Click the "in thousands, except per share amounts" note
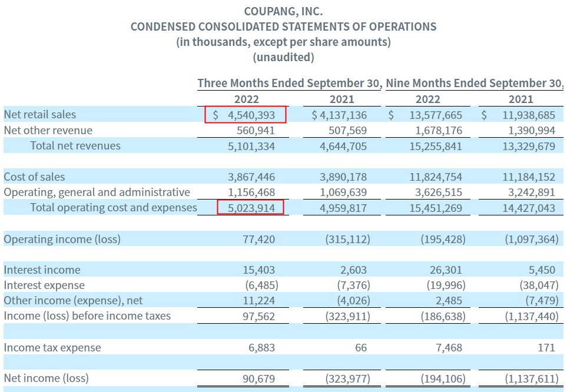Screen dimensions: 567x392 click(283, 42)
